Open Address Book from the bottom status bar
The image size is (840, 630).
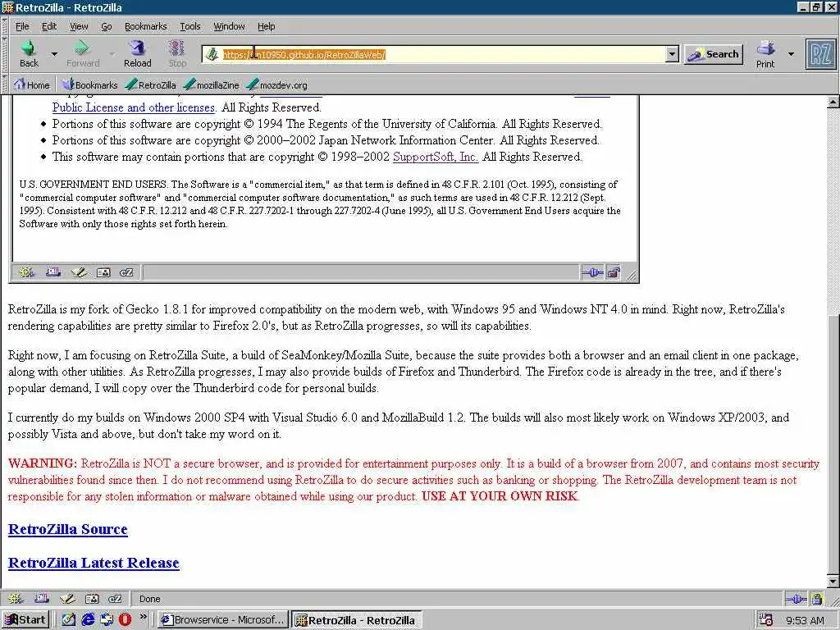(92, 598)
